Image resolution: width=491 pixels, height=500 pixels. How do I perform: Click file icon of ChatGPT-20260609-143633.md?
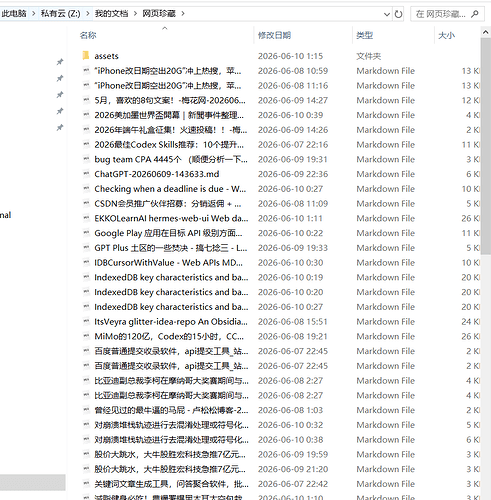point(86,174)
